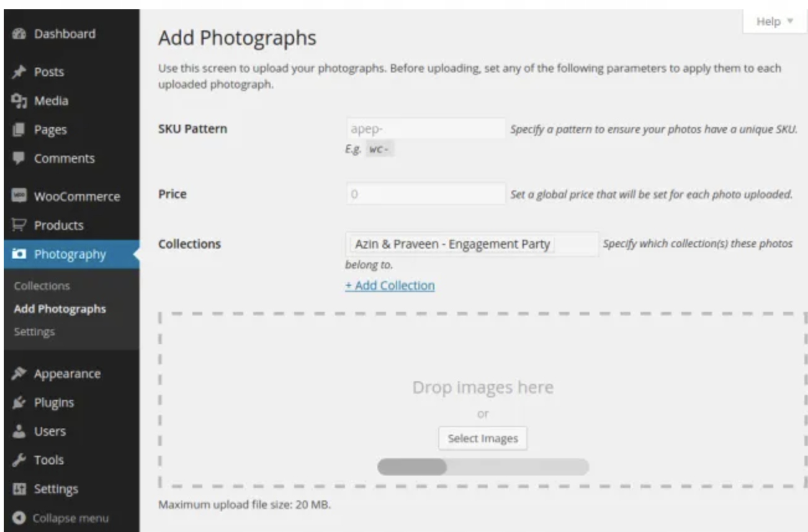Click the Plugins plug icon
Viewport: 808px width, 532px height.
click(x=19, y=403)
